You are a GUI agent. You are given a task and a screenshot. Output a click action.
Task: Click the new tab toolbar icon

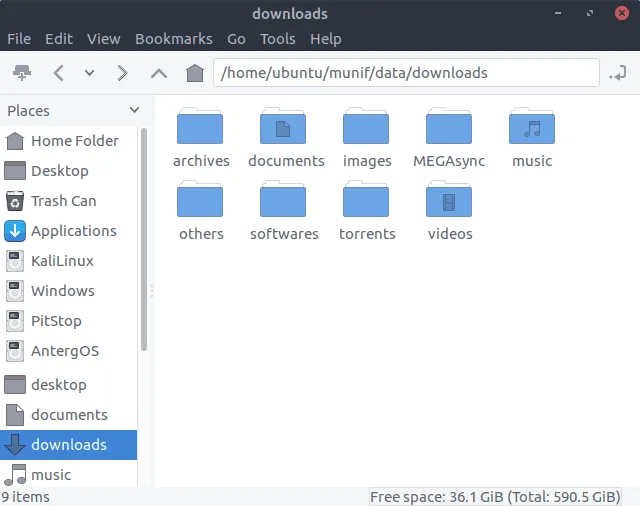point(21,73)
